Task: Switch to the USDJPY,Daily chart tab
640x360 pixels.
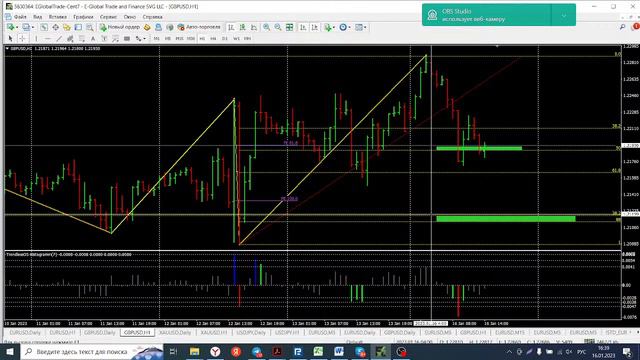Action: pos(251,333)
